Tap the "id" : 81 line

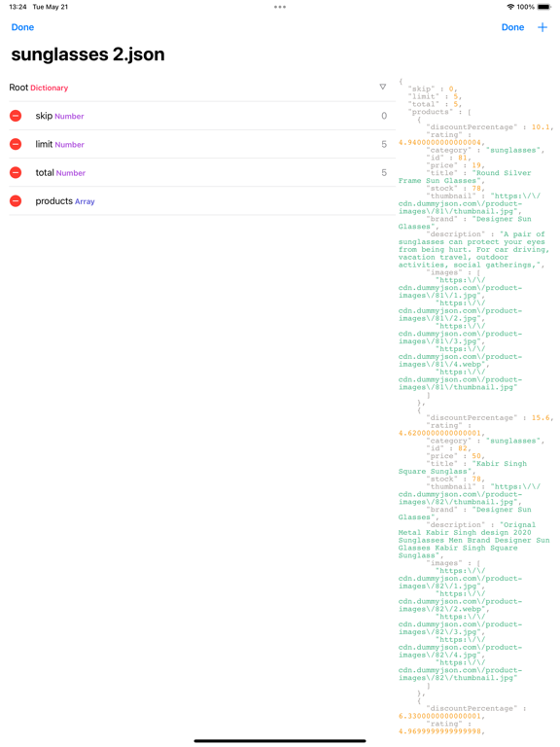click(448, 158)
